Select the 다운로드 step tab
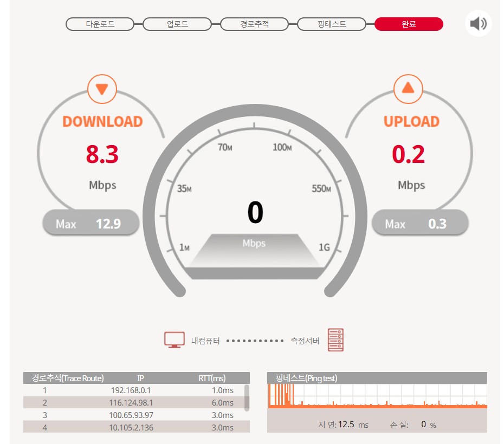504x444 pixels. [x=100, y=24]
